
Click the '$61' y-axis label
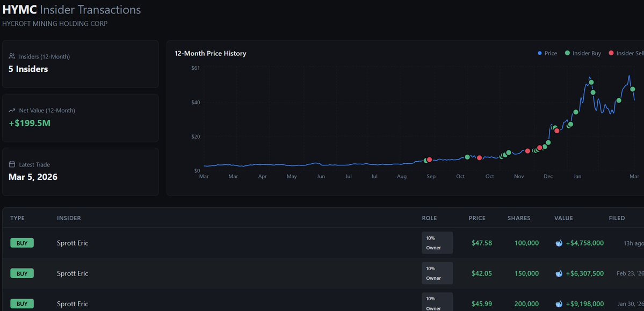[196, 68]
